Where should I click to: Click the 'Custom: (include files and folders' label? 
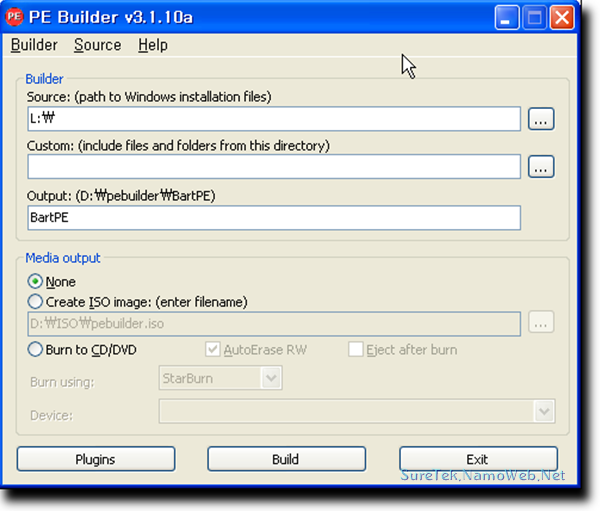click(178, 146)
